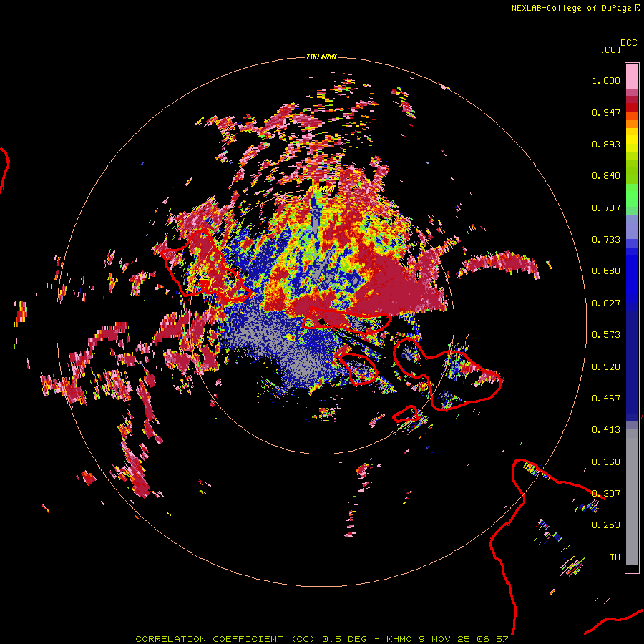Pick the gray lower section of the color scale
Viewport: 644px width, 644px height.
pos(632,497)
